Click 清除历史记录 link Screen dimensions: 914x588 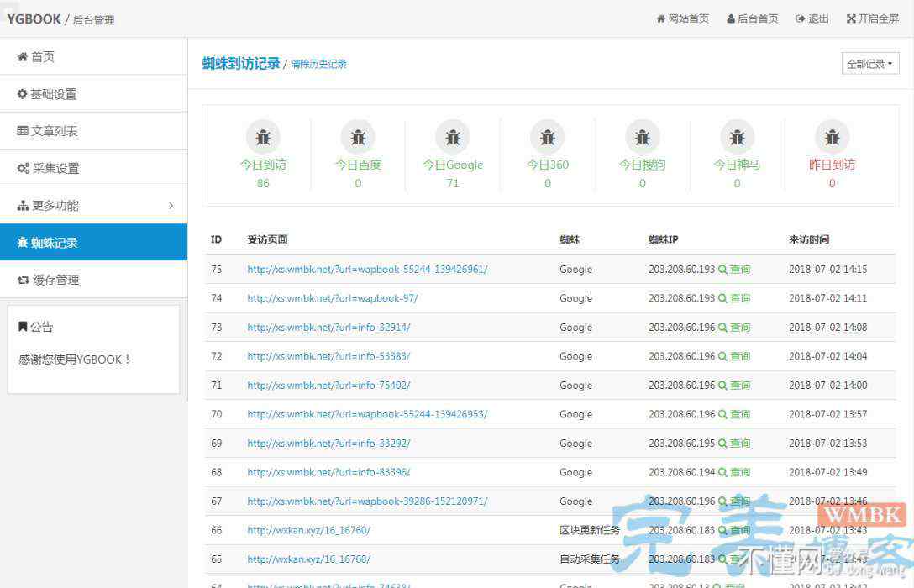pyautogui.click(x=318, y=64)
